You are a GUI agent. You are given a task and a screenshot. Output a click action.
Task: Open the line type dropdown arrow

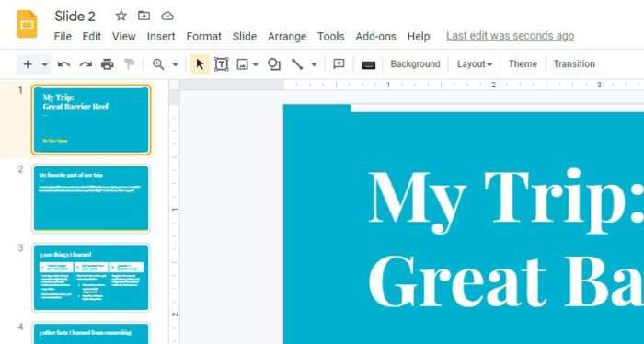point(315,64)
